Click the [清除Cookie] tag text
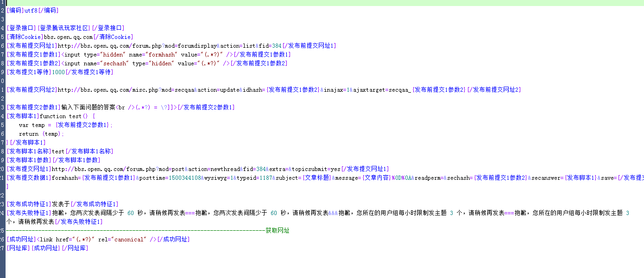 pos(22,37)
